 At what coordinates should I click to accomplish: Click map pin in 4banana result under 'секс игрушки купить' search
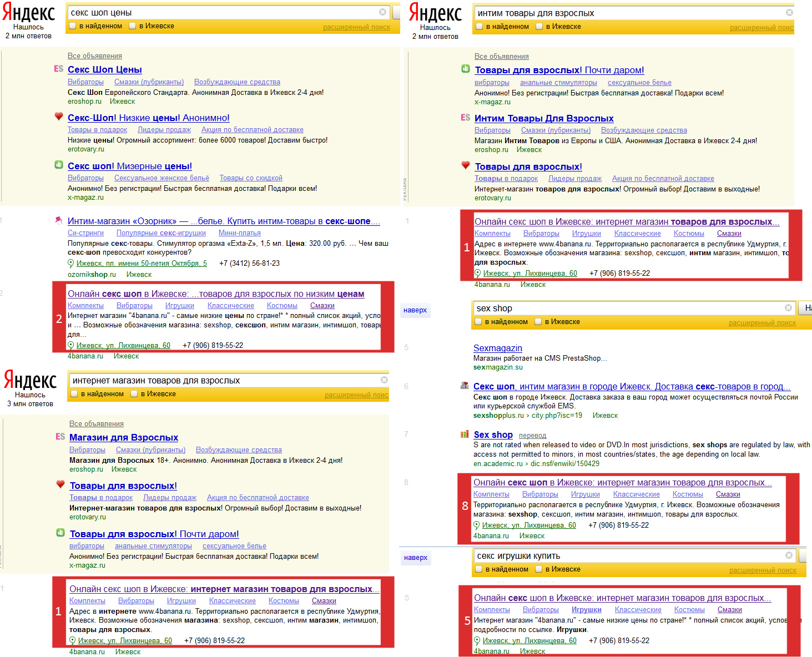(477, 640)
